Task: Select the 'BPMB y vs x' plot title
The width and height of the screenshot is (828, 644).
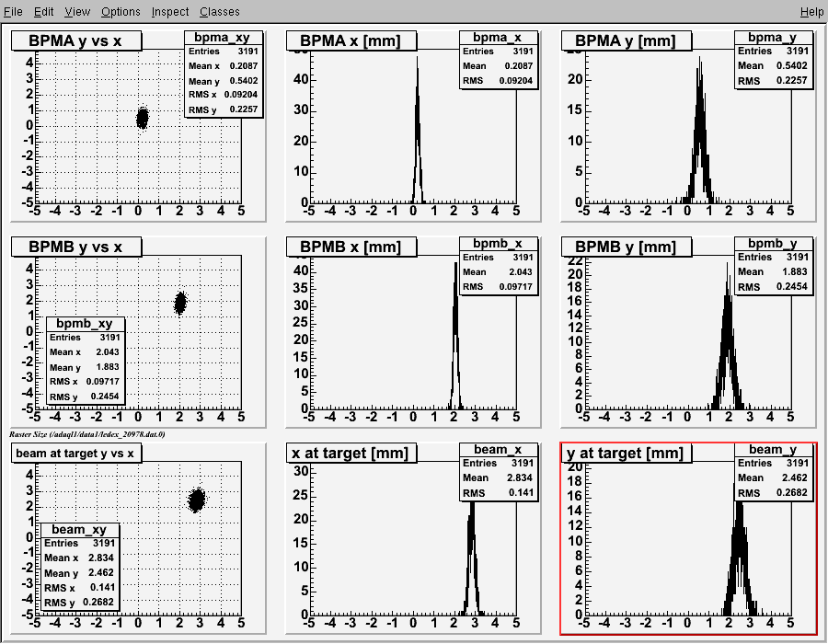Action: point(76,247)
